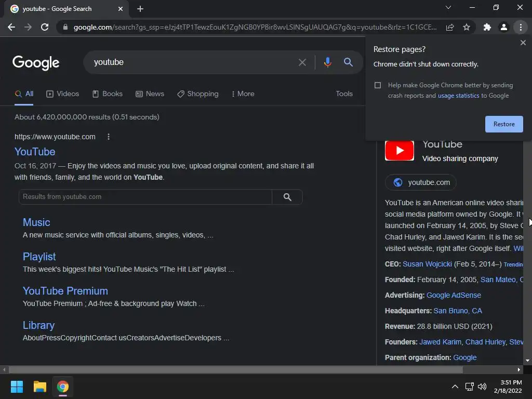Go forward with the forward arrow
The height and width of the screenshot is (399, 532).
(x=28, y=27)
